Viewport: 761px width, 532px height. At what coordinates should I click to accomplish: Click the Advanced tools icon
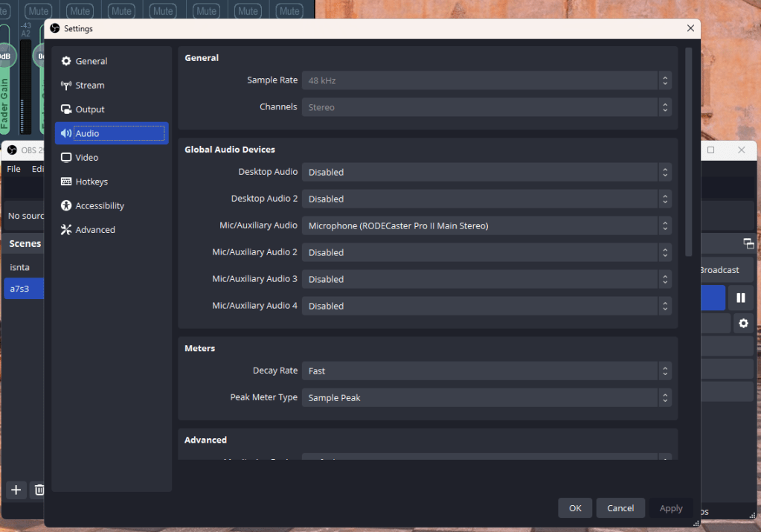pos(66,230)
